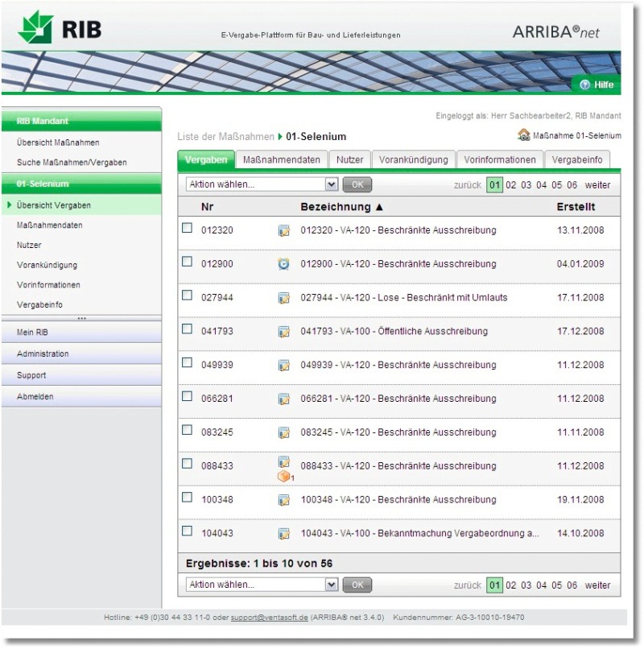
Task: Check the box for row 049939
Action: [187, 362]
